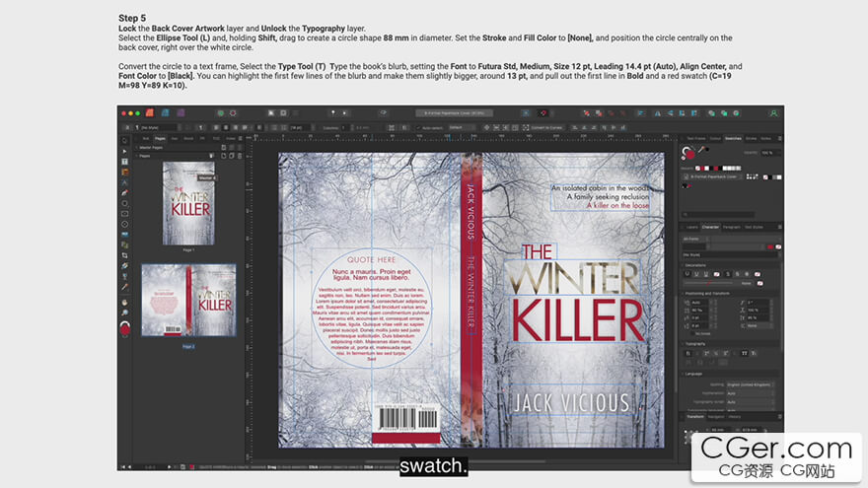Image resolution: width=868 pixels, height=488 pixels.
Task: Toggle Preview Mode eye icon
Action: (x=383, y=112)
